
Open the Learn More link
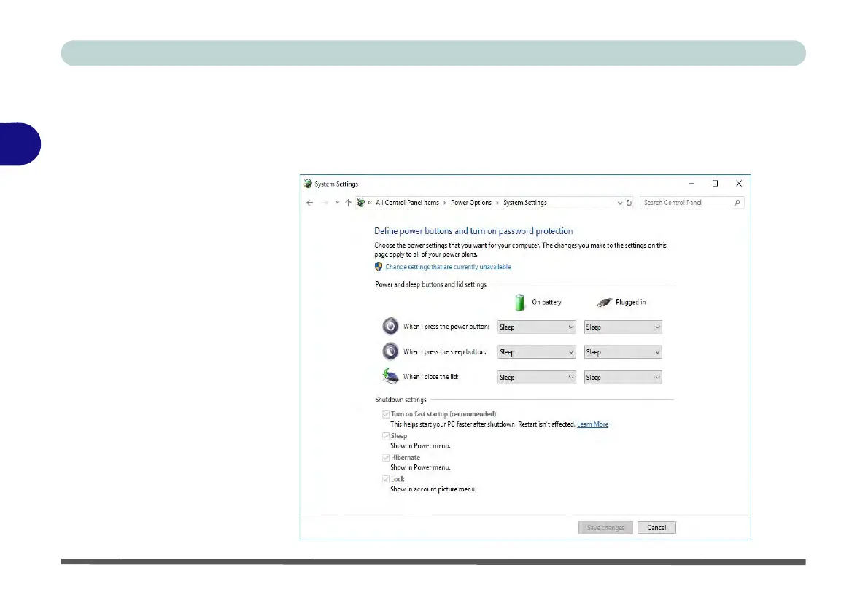[592, 424]
